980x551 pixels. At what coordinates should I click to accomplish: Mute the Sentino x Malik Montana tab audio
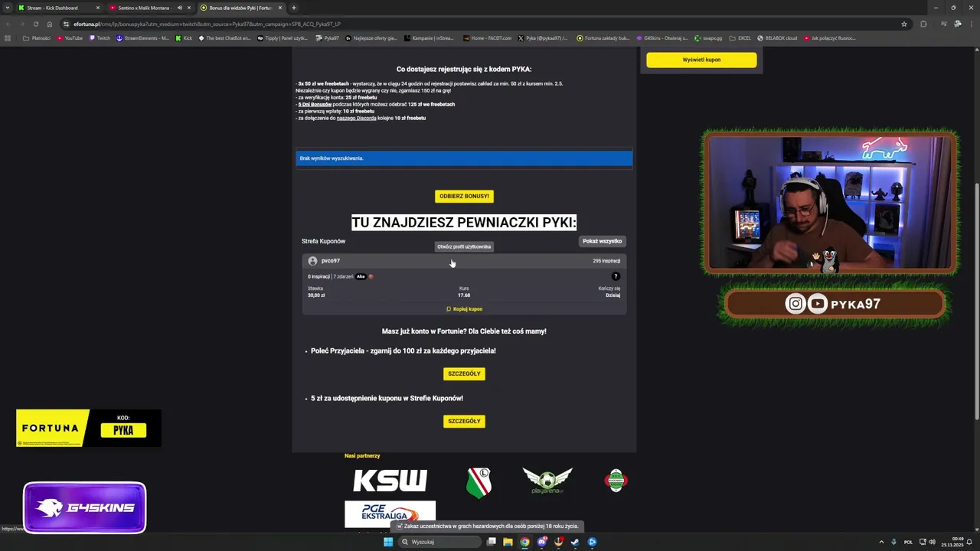point(180,8)
